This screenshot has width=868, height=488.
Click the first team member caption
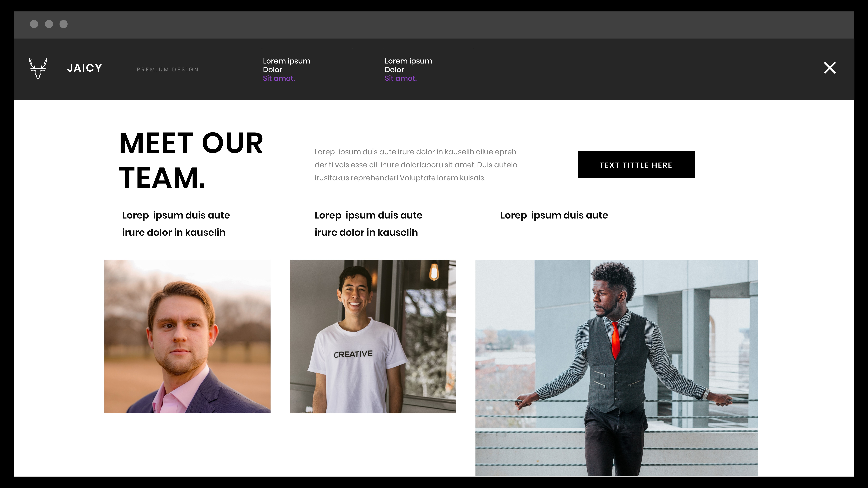[176, 224]
